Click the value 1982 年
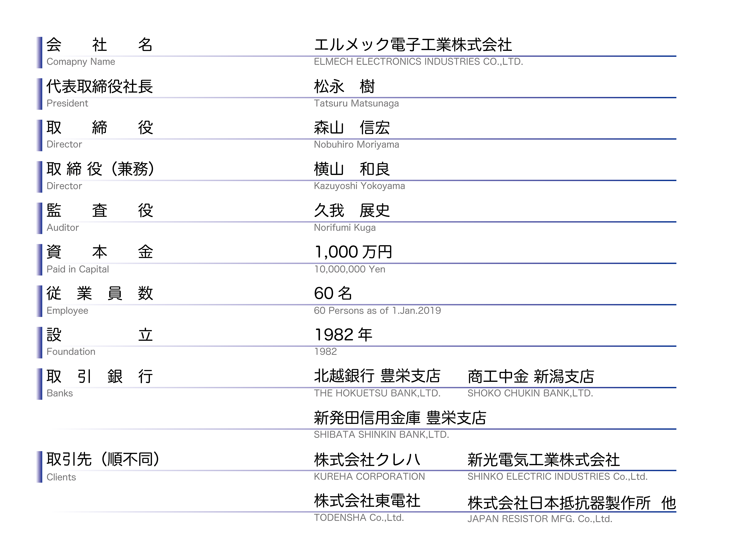The width and height of the screenshot is (733, 560). pos(344,335)
